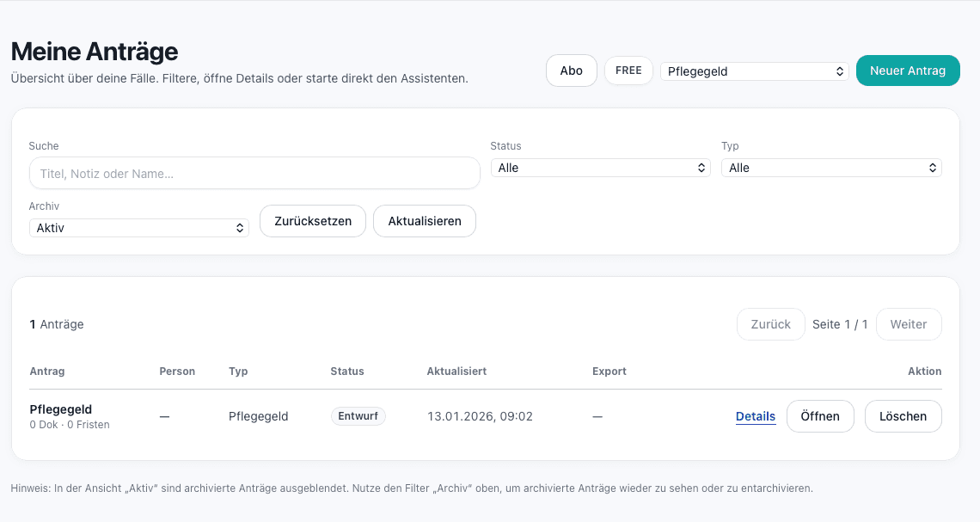The image size is (980, 522).
Task: Expand the Status filter dropdown
Action: [x=600, y=167]
